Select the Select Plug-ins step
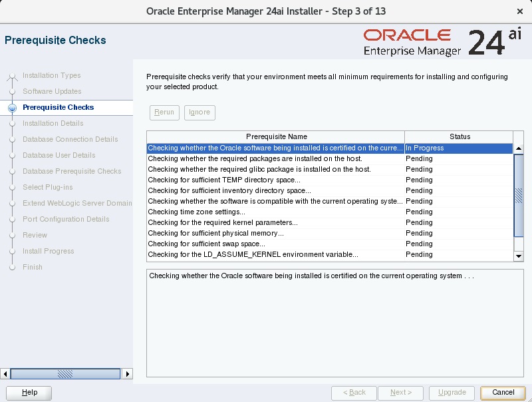The width and height of the screenshot is (532, 402). [47, 187]
